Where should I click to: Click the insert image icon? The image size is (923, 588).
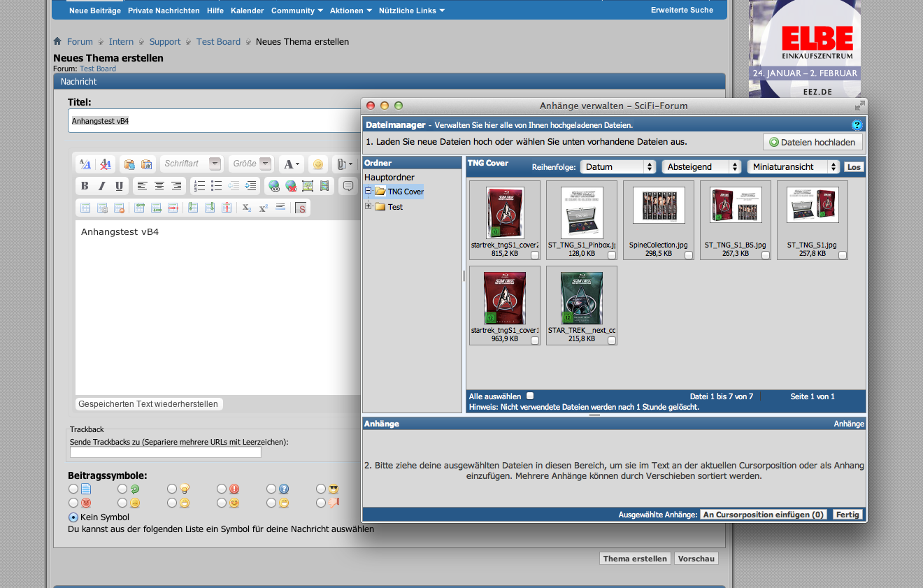[x=307, y=186]
